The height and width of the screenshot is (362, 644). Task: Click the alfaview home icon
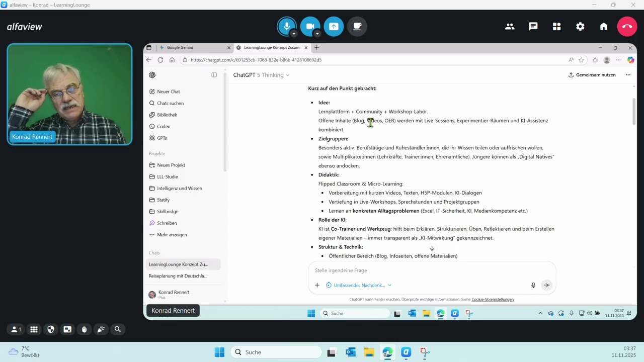(604, 27)
